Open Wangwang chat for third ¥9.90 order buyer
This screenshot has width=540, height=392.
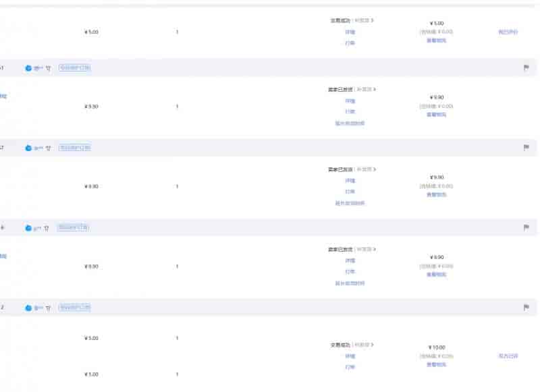[x=28, y=228]
